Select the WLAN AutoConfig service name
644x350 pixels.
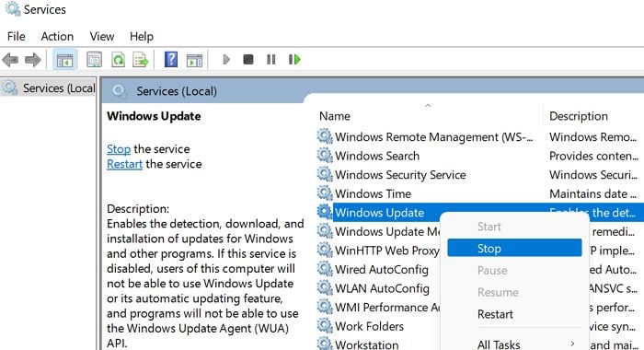click(x=382, y=288)
